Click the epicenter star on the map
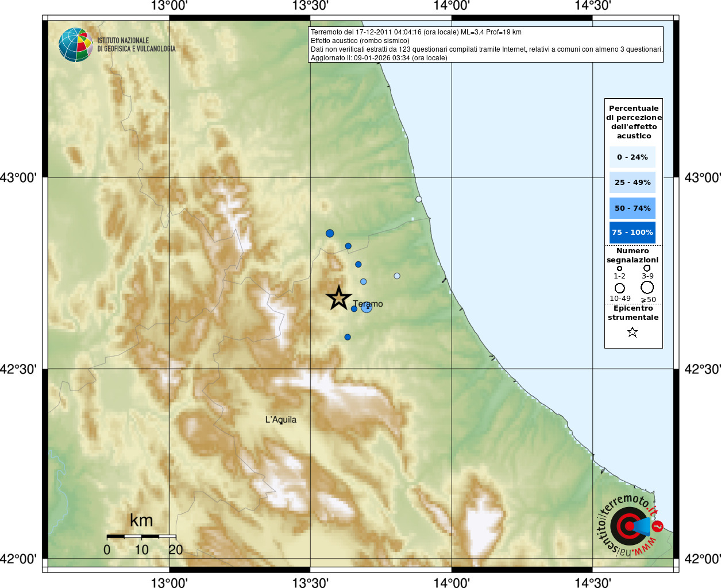Image resolution: width=721 pixels, height=588 pixels. point(339,298)
